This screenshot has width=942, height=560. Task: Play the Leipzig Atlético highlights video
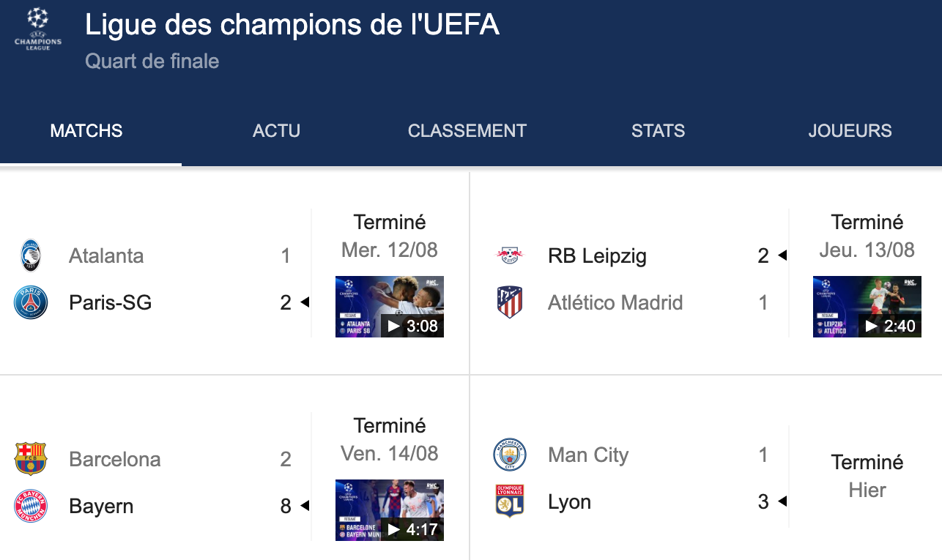(867, 307)
